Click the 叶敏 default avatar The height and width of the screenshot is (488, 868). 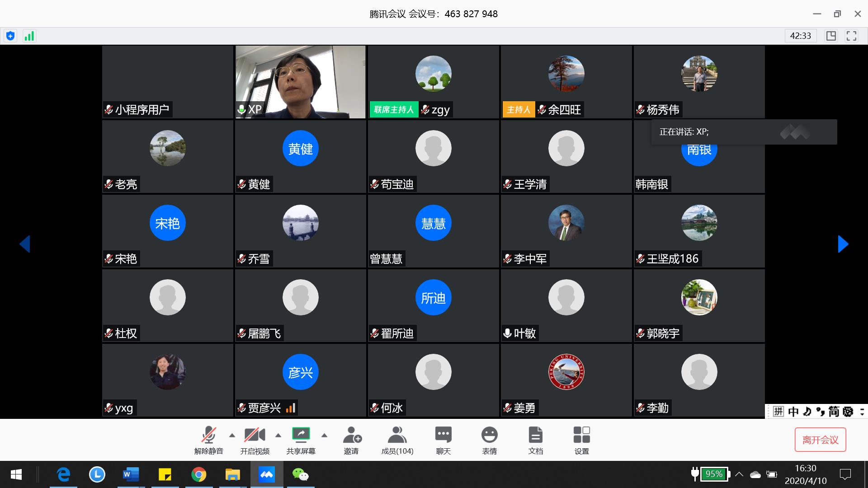566,297
